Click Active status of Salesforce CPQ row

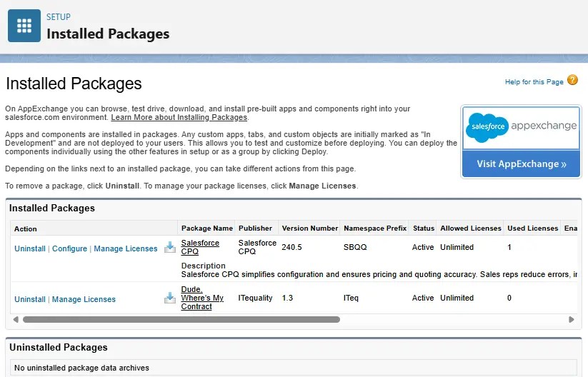(423, 247)
